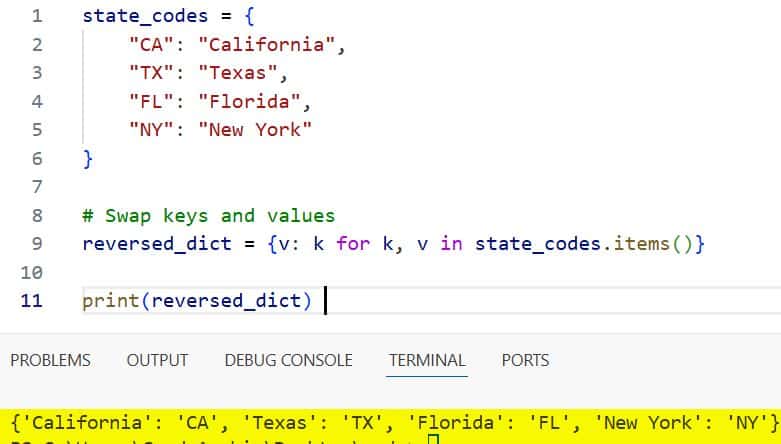Select the DEBUG CONSOLE tab

click(x=288, y=360)
